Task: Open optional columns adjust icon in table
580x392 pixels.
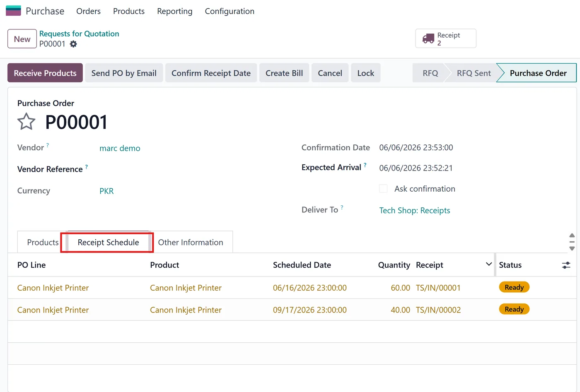Action: click(x=566, y=265)
